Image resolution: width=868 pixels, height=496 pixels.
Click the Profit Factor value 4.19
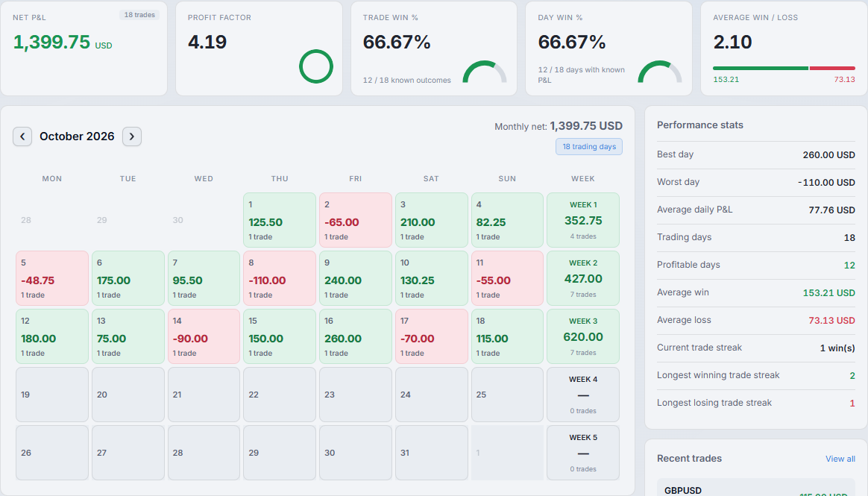(x=207, y=42)
